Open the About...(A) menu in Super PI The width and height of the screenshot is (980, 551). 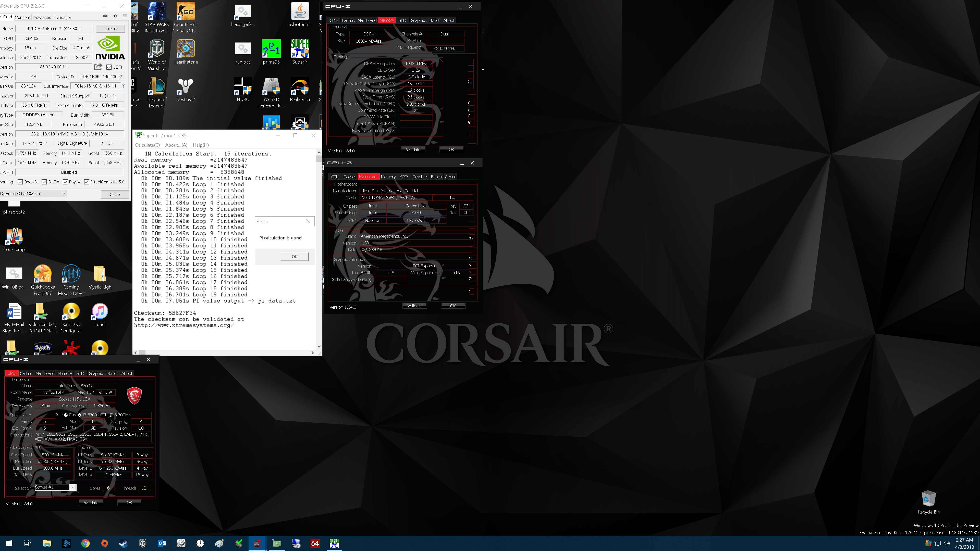pos(176,145)
